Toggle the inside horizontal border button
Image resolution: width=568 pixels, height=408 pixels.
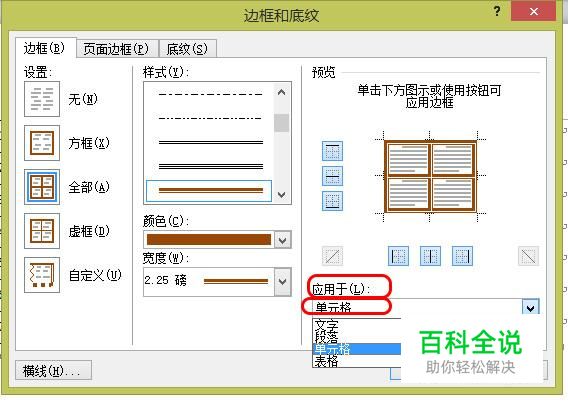pos(332,176)
